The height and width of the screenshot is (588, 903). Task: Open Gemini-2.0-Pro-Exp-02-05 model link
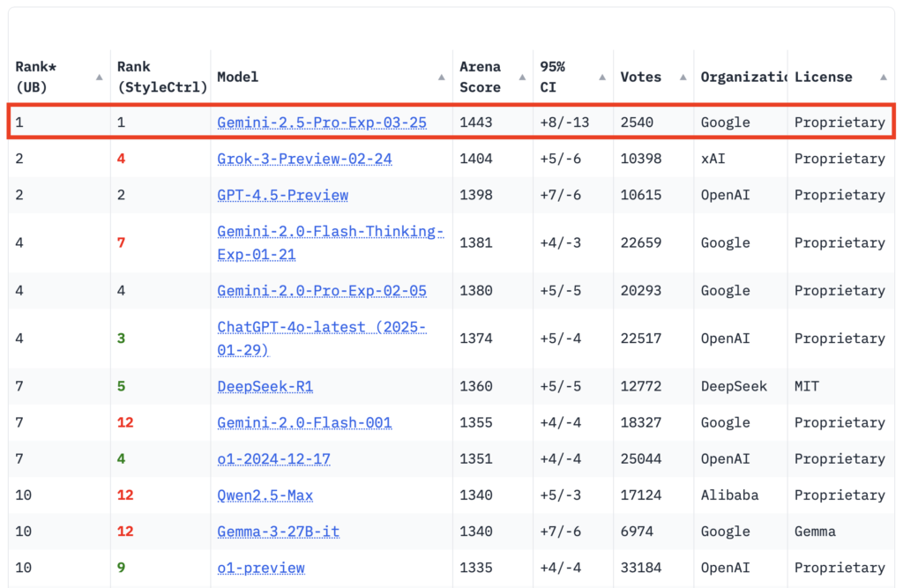pos(322,291)
